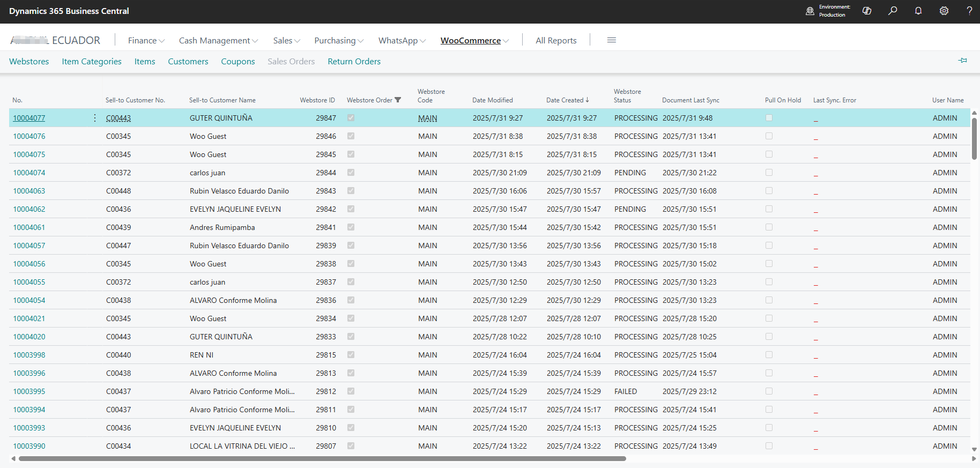Click the vertical scrollbar down arrow
Screen dimensions: 980x468
(x=974, y=449)
